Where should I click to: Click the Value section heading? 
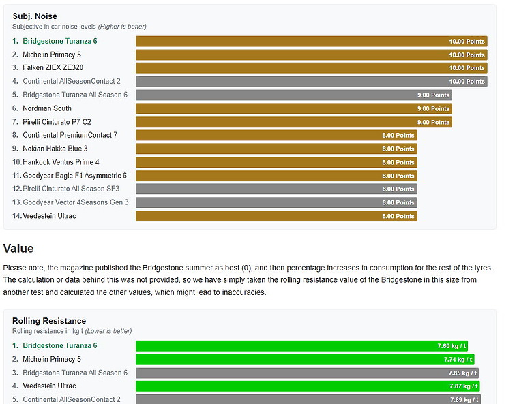[18, 249]
